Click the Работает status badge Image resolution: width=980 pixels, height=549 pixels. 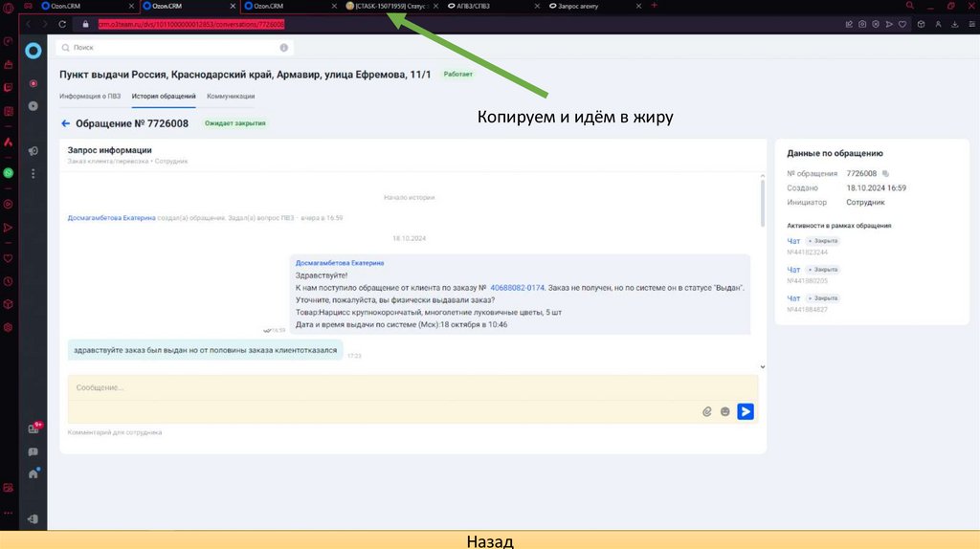coord(458,74)
